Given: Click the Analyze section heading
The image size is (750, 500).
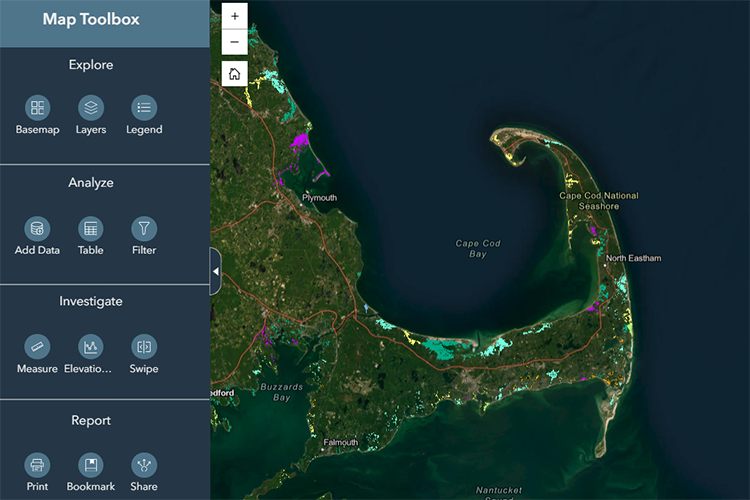Looking at the screenshot, I should click(x=91, y=182).
